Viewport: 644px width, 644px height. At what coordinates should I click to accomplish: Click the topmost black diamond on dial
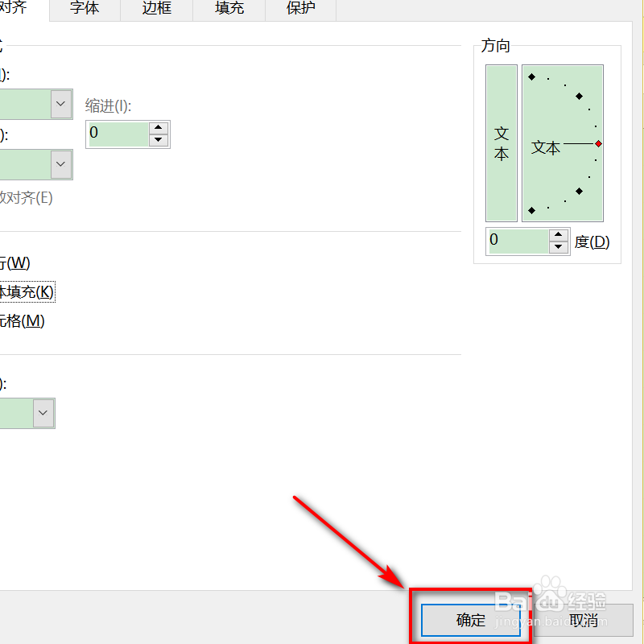[x=531, y=77]
